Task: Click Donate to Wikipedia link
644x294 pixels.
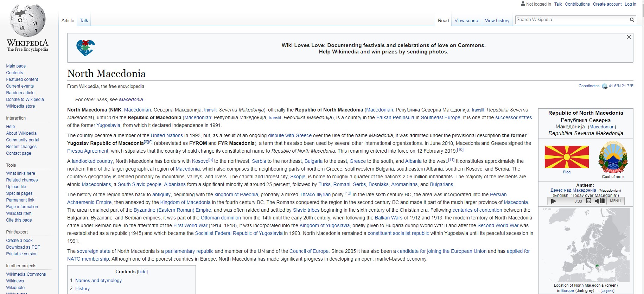Action: (x=25, y=99)
